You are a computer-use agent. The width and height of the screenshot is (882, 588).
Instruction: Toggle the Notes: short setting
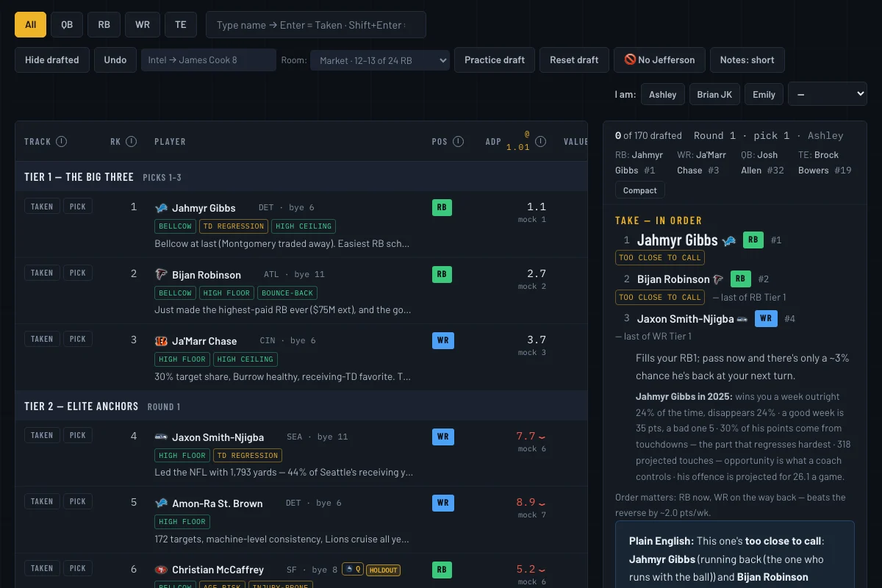(x=747, y=60)
